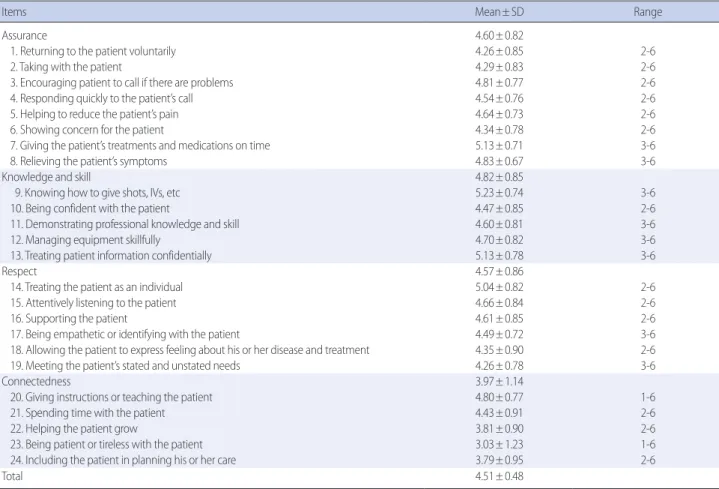Click the value '4.81 ± 0.77'
719x489 pixels.
coord(499,83)
